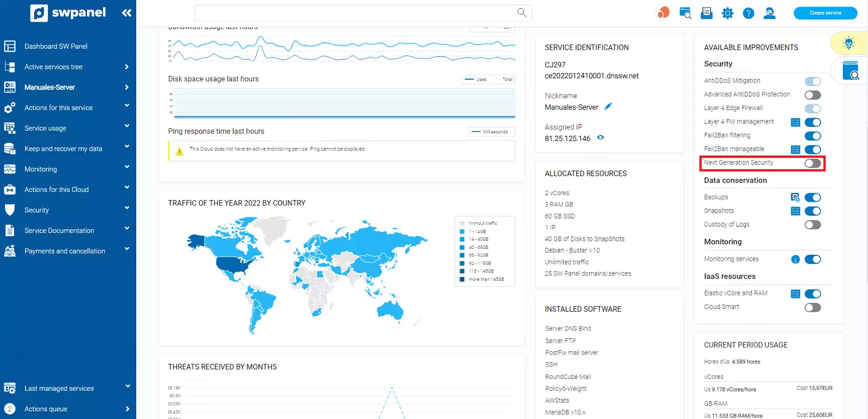
Task: Open Dashboard SW Panel from the sidebar
Action: [x=56, y=47]
